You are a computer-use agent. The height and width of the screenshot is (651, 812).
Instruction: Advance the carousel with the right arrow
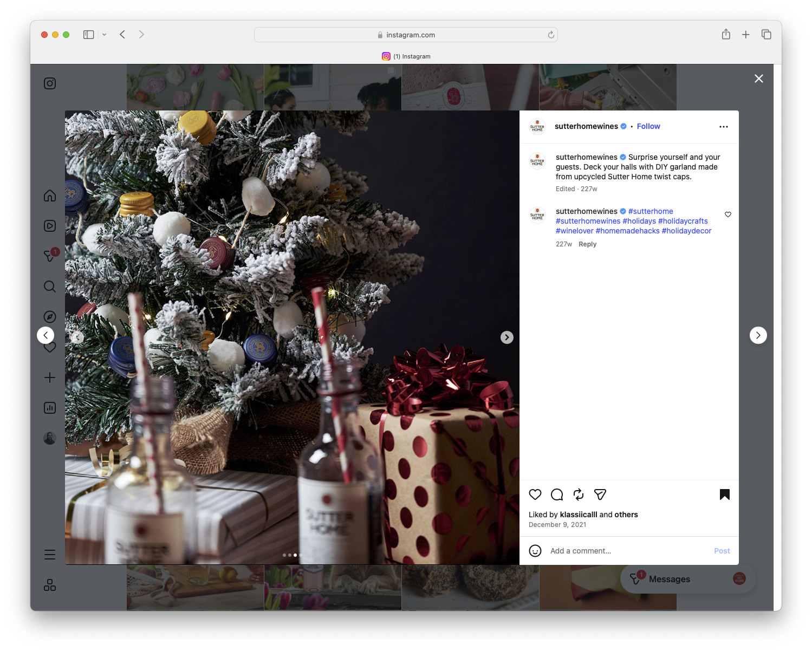click(x=506, y=337)
